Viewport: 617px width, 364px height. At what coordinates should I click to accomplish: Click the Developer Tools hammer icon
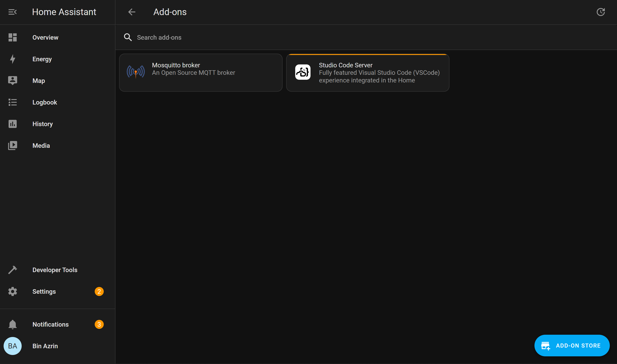13,270
